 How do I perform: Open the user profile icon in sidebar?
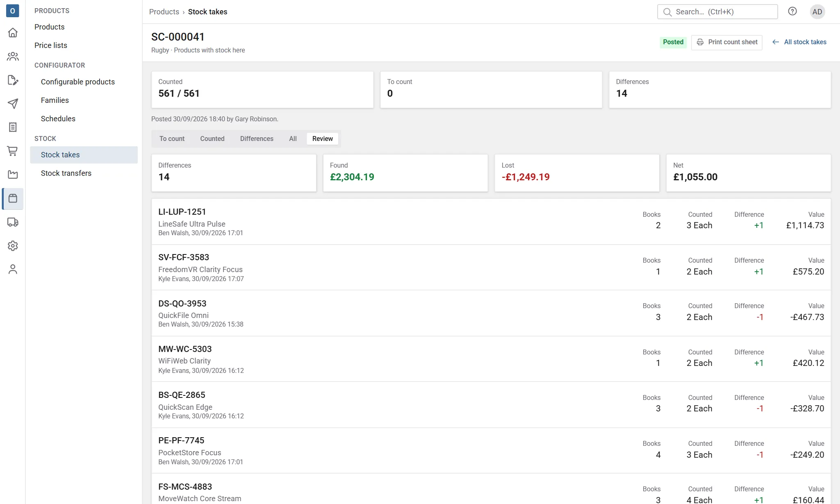click(13, 269)
